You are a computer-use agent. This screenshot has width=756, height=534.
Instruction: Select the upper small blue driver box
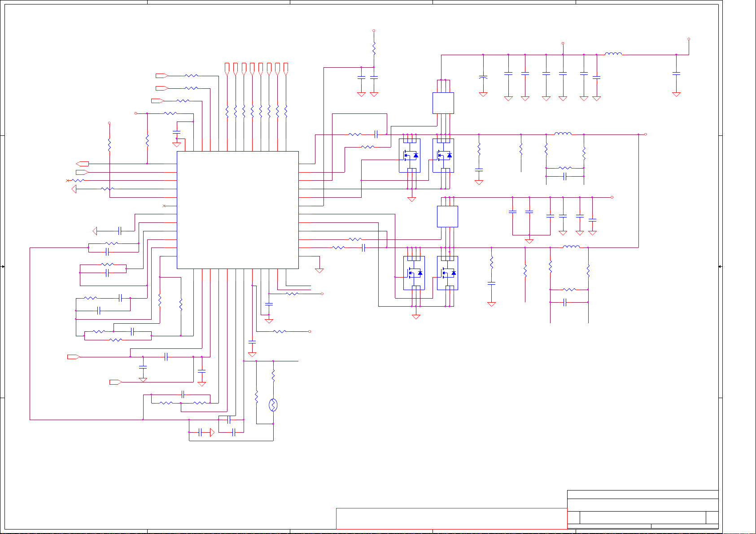[443, 103]
